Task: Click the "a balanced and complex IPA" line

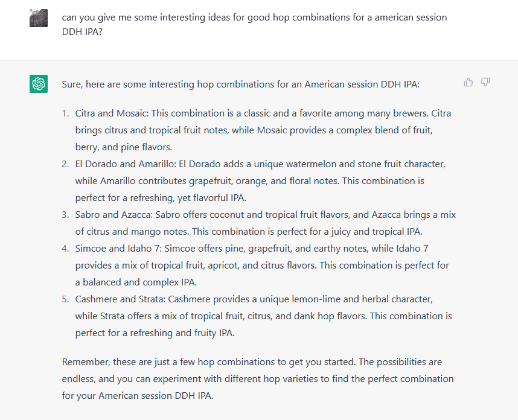Action: pyautogui.click(x=136, y=282)
